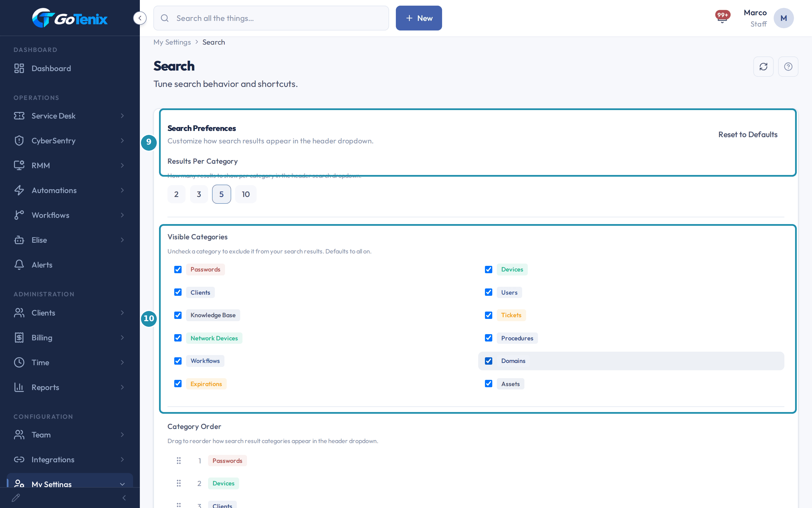The height and width of the screenshot is (508, 812).
Task: Click Reset to Defaults
Action: 748,134
